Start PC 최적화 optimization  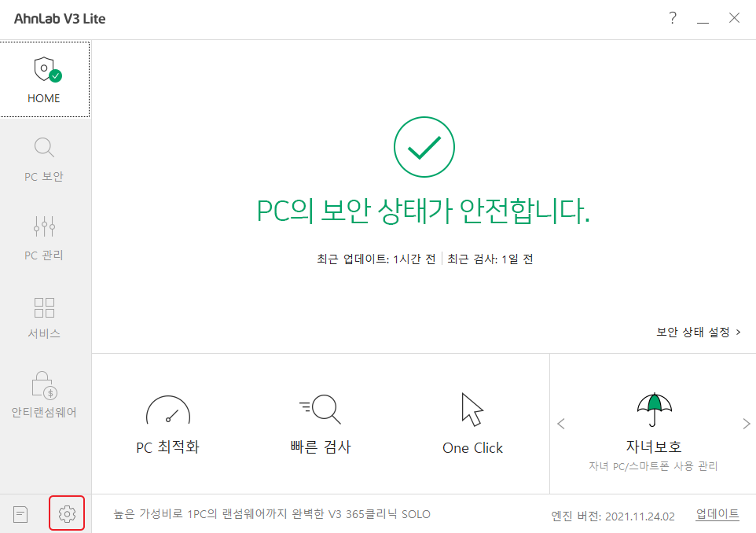point(168,425)
